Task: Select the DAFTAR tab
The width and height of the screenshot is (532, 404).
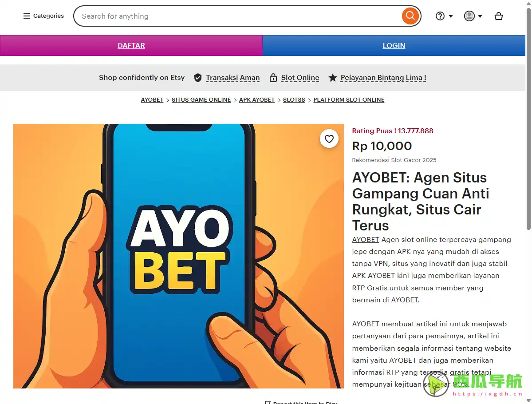Action: click(x=131, y=45)
